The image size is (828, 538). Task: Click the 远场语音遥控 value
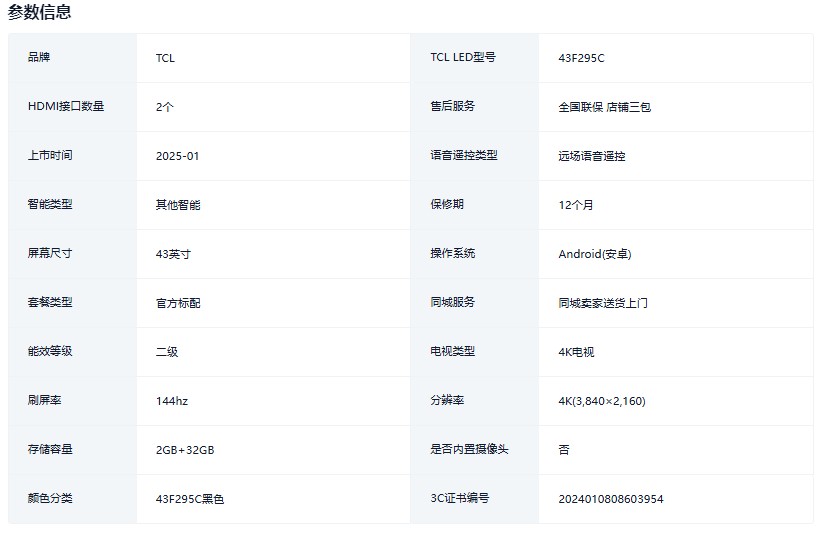click(x=592, y=156)
